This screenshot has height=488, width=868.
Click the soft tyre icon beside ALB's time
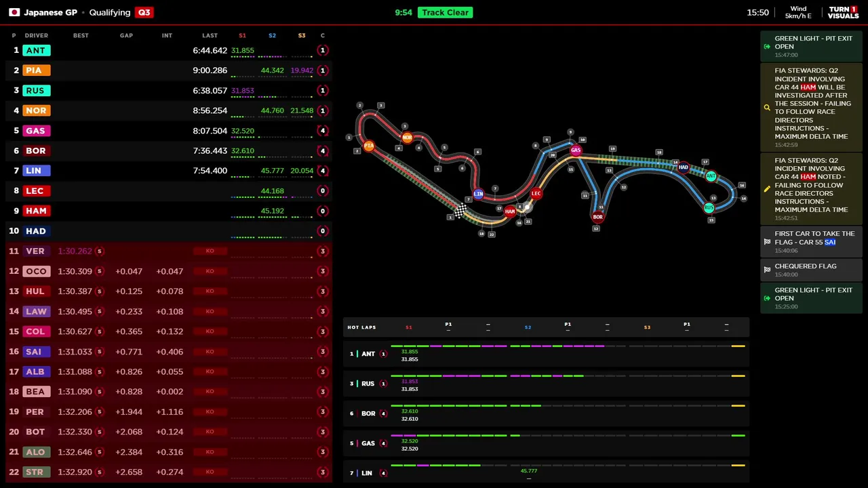[99, 371]
